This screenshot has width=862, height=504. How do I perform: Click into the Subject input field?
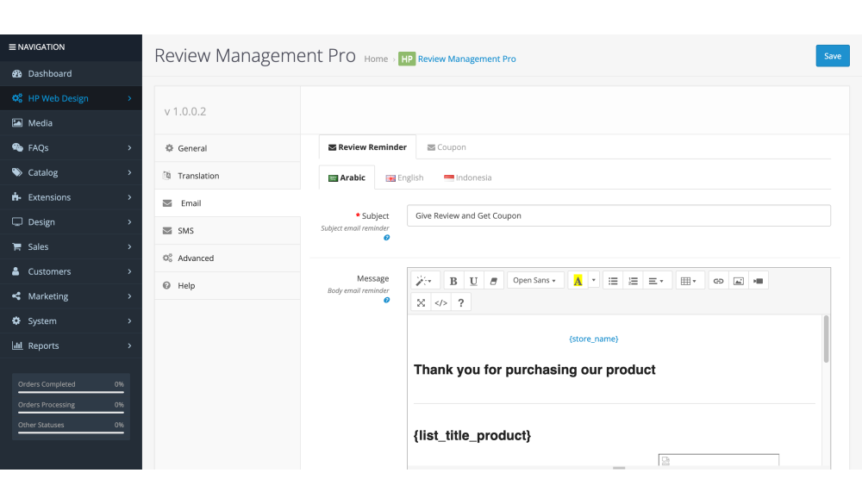(618, 215)
